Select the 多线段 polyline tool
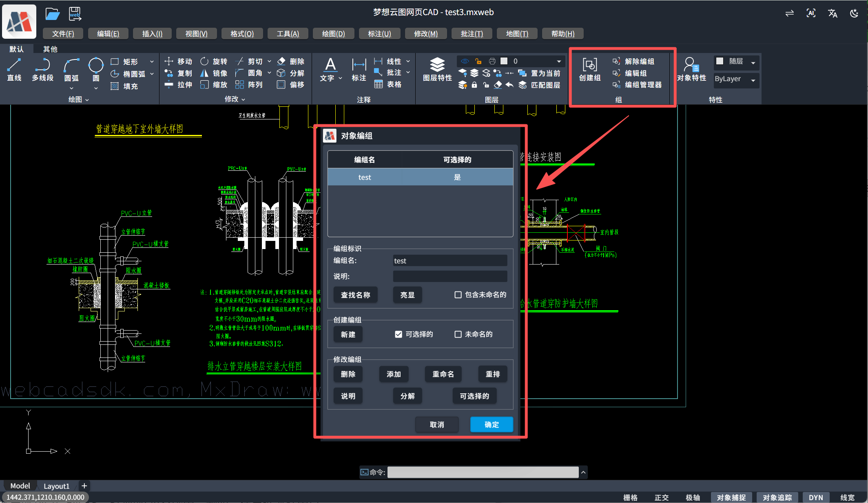Image resolution: width=868 pixels, height=503 pixels. [x=42, y=70]
